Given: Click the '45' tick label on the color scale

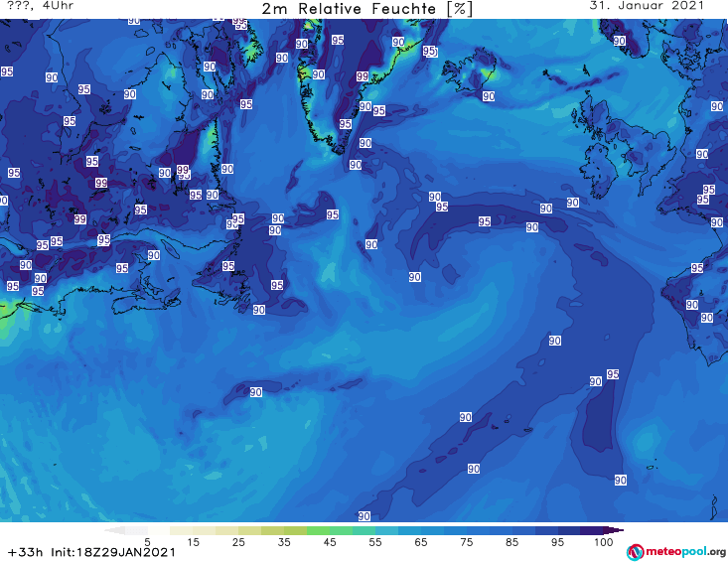Looking at the screenshot, I should coord(329,542).
